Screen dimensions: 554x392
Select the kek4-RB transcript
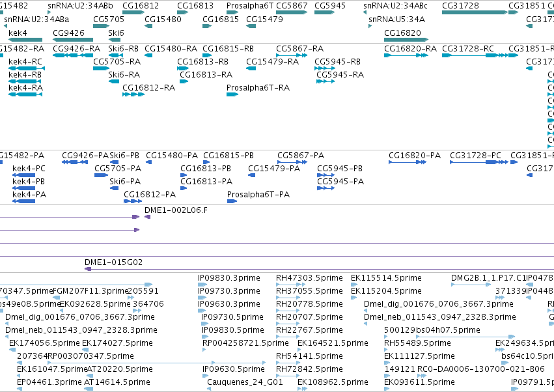[x=25, y=81]
